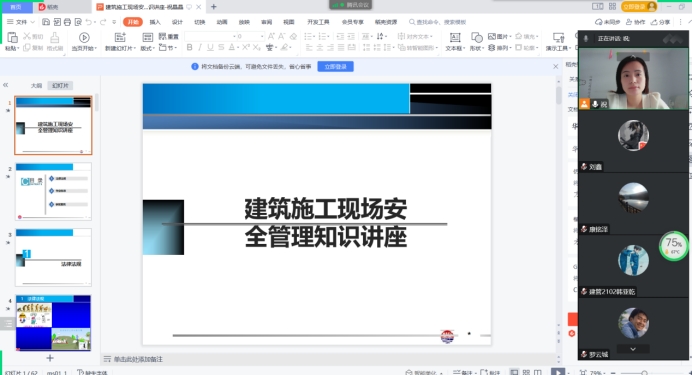This screenshot has height=375, width=692.
Task: Click the 立即登录 button in notification bar
Action: (335, 67)
